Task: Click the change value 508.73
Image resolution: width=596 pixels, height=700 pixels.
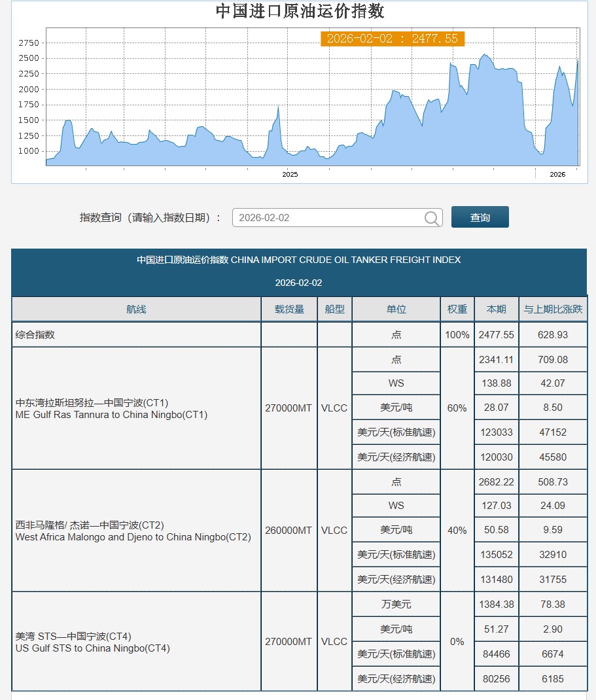Action: coord(553,482)
